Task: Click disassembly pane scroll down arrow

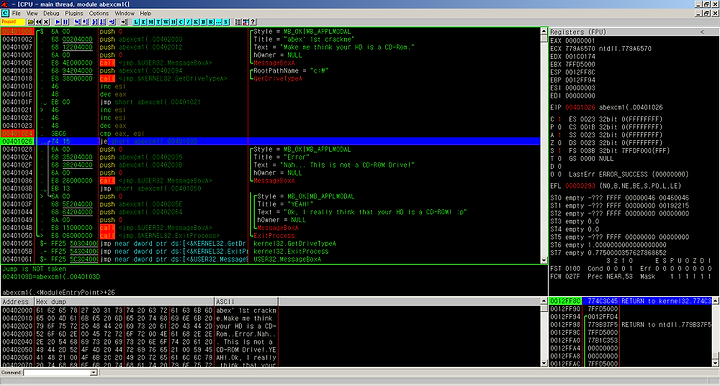Action: coord(544,260)
